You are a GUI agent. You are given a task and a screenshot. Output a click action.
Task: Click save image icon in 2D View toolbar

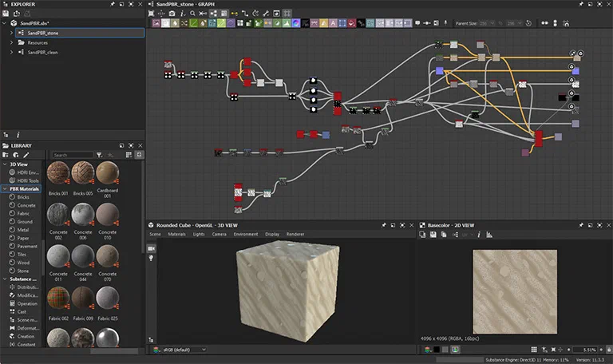click(433, 235)
